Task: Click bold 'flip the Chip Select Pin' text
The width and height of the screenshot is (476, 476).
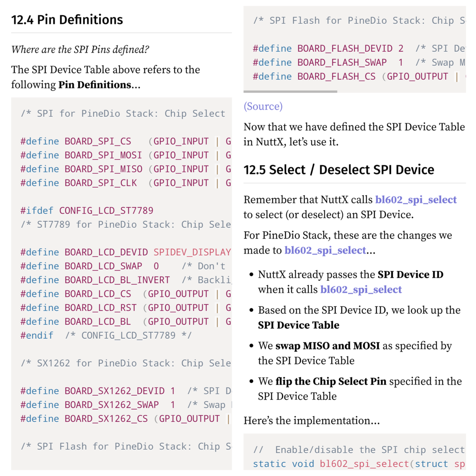Action: pos(331,382)
